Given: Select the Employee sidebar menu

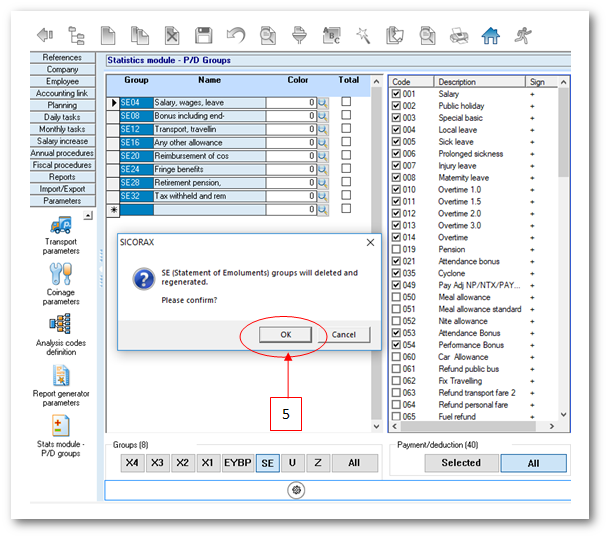Looking at the screenshot, I should (x=62, y=81).
